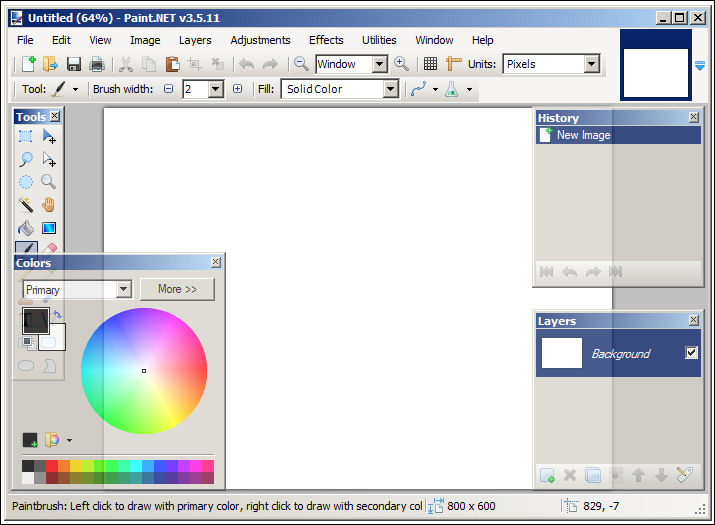Screen dimensions: 715x525
Task: Open a file with the Open icon
Action: (x=50, y=64)
